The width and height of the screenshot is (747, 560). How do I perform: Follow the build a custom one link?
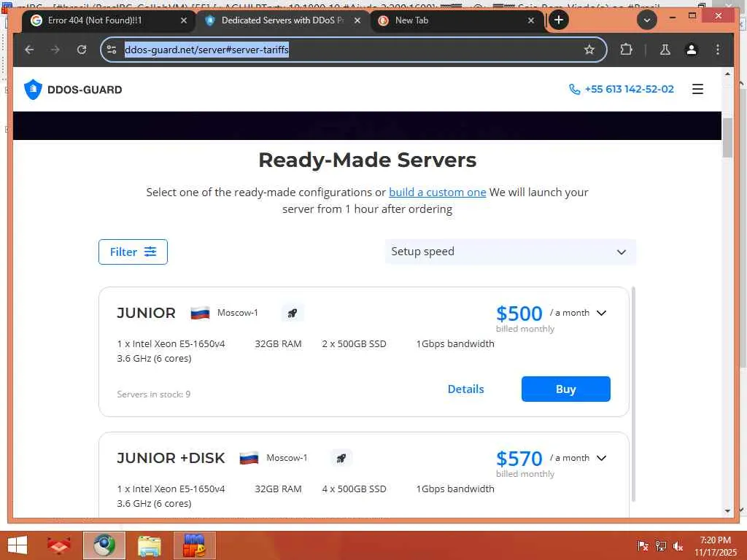[x=438, y=192]
